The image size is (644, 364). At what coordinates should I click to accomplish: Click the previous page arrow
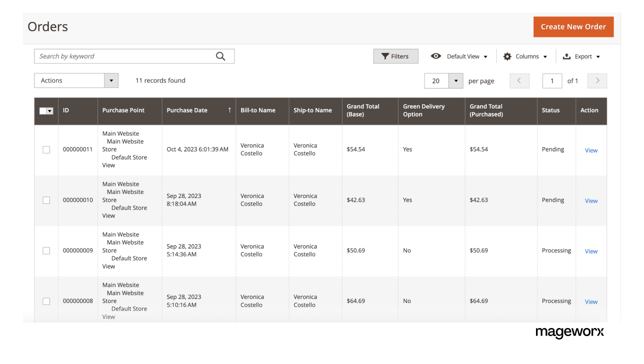(519, 80)
